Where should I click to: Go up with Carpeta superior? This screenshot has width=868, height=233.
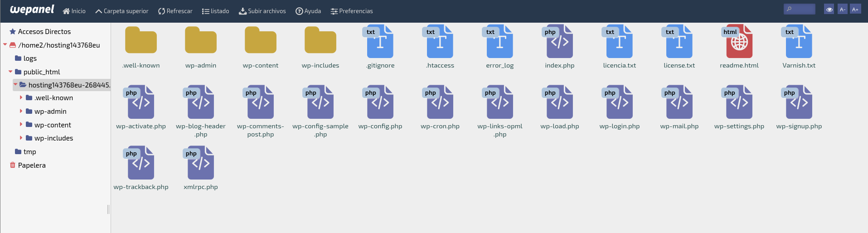tap(122, 11)
